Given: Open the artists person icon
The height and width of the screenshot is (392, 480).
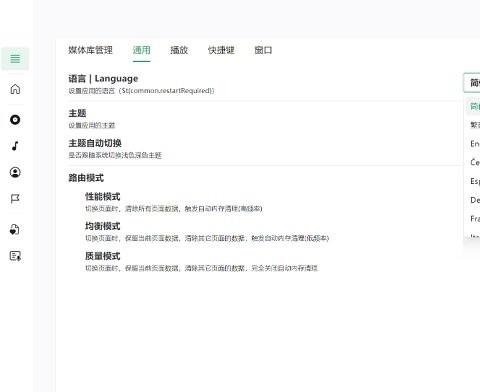Looking at the screenshot, I should [x=15, y=172].
